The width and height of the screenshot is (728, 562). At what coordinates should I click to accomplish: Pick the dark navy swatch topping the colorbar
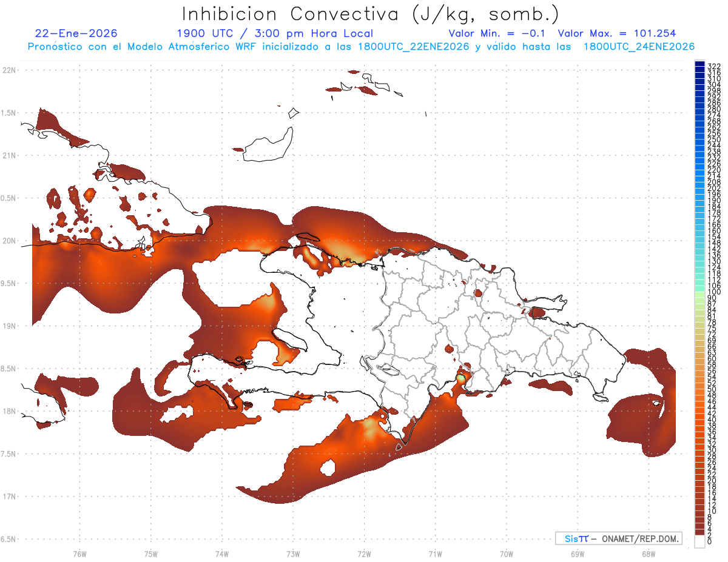coord(699,64)
